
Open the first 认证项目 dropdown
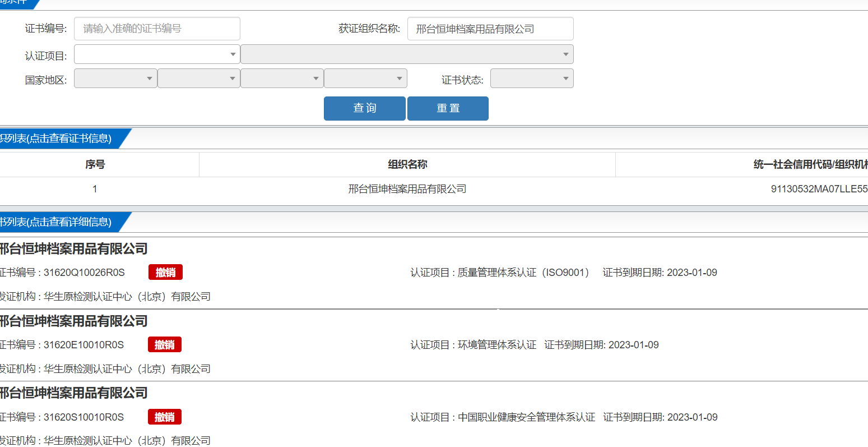pyautogui.click(x=157, y=54)
